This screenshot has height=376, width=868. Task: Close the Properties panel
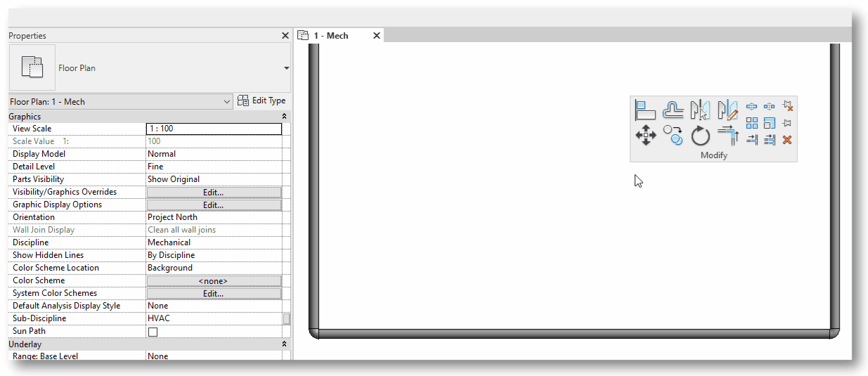click(x=285, y=36)
